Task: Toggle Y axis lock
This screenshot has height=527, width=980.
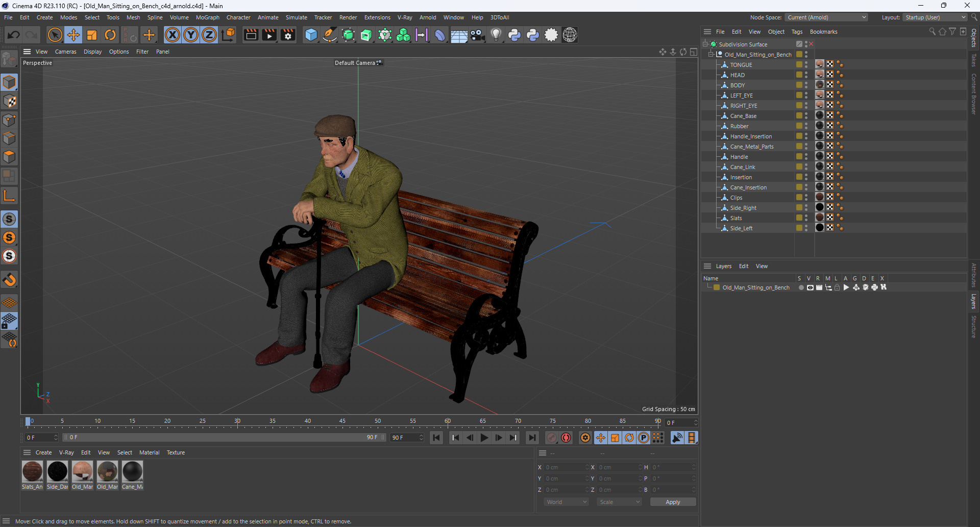Action: coord(191,35)
